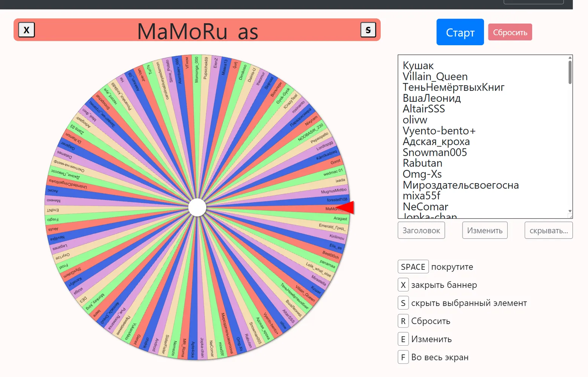Click the names list scrollbar down arrow
This screenshot has width=588, height=377.
coord(570,211)
